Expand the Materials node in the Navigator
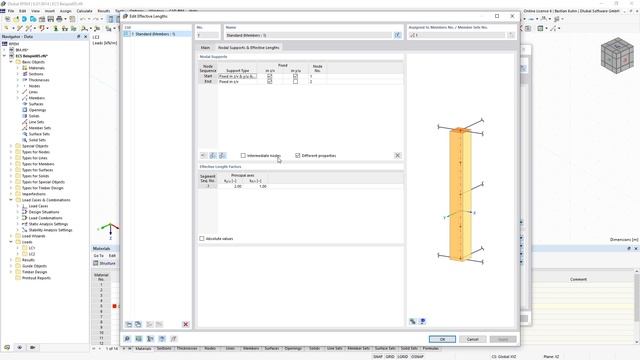 click(18, 68)
